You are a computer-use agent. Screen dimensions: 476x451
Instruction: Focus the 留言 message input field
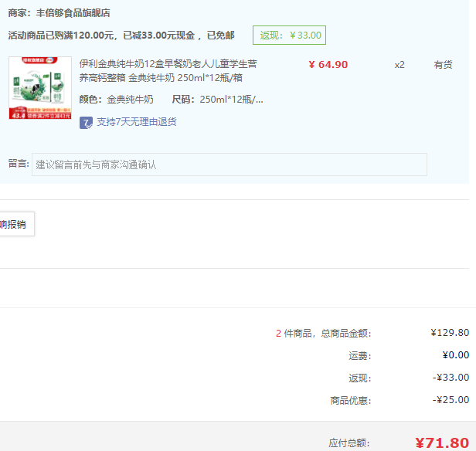pos(229,164)
